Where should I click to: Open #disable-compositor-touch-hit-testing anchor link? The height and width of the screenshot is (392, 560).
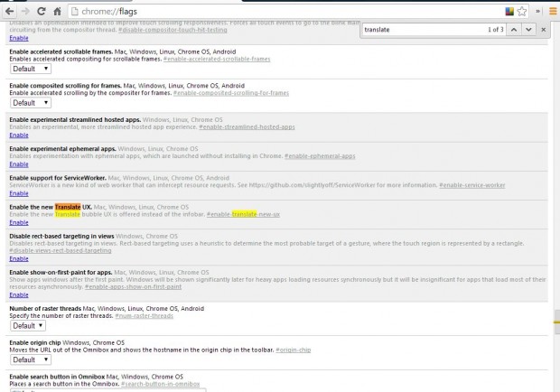(173, 30)
